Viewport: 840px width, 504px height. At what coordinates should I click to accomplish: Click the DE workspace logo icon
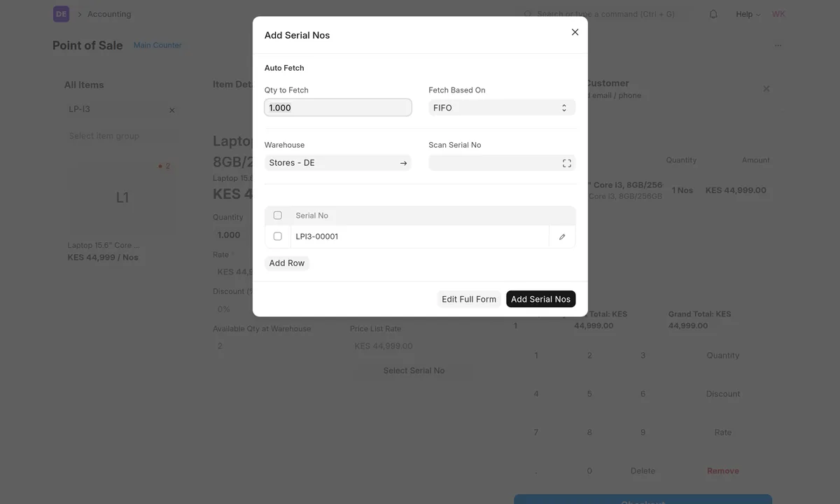click(61, 14)
